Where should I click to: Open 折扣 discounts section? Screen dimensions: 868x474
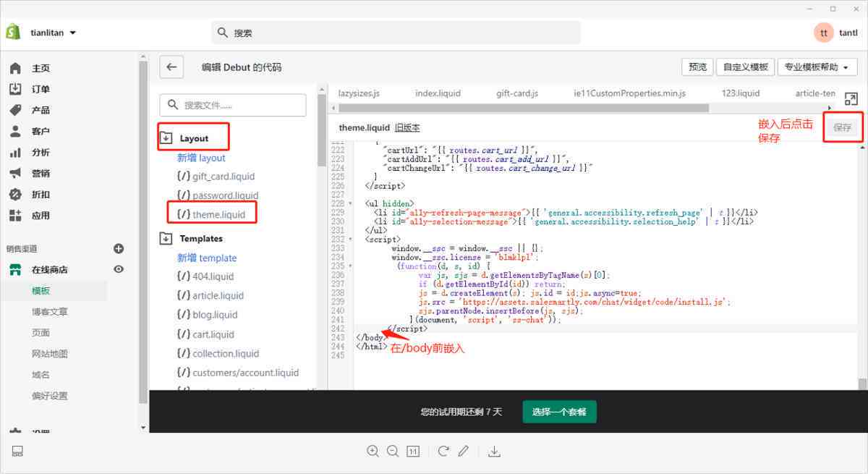[41, 194]
